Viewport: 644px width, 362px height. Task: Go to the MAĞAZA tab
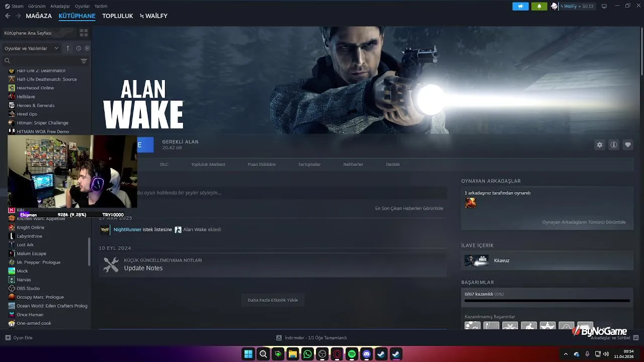tap(39, 16)
